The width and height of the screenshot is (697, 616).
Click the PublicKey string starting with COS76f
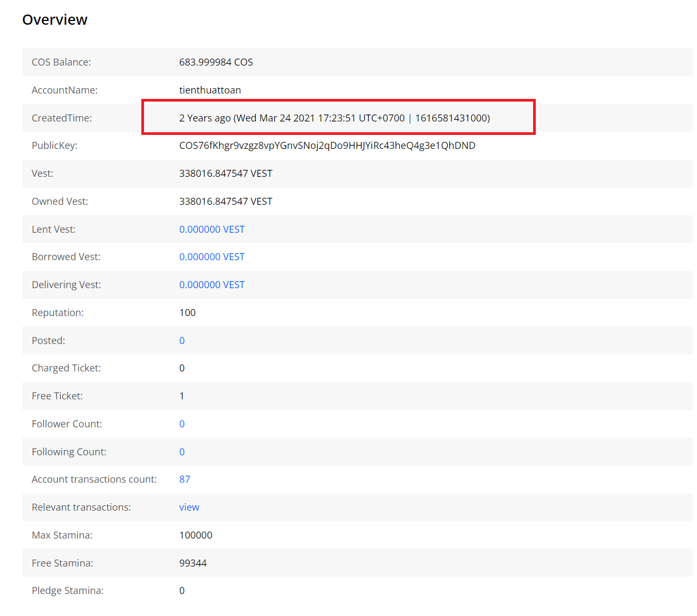click(x=327, y=146)
